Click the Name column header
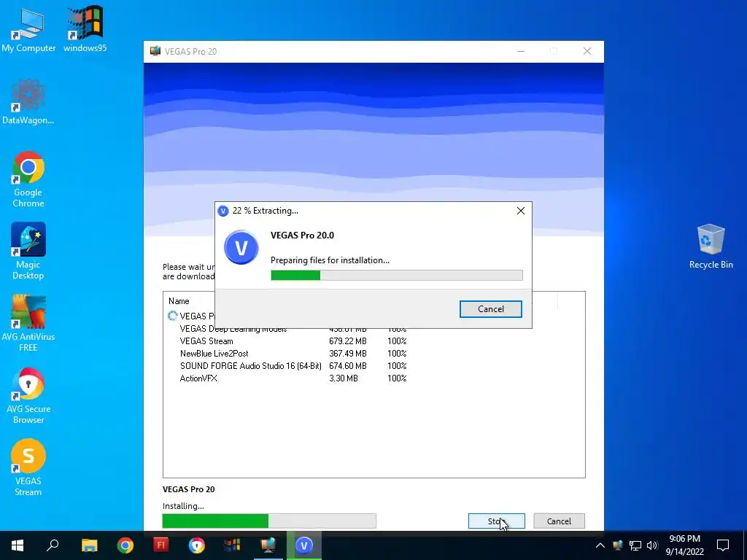The height and width of the screenshot is (560, 747). coord(179,301)
